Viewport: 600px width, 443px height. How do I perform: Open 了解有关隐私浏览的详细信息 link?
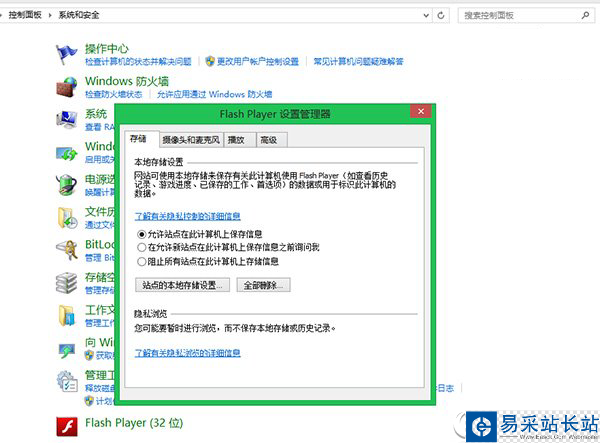(188, 353)
